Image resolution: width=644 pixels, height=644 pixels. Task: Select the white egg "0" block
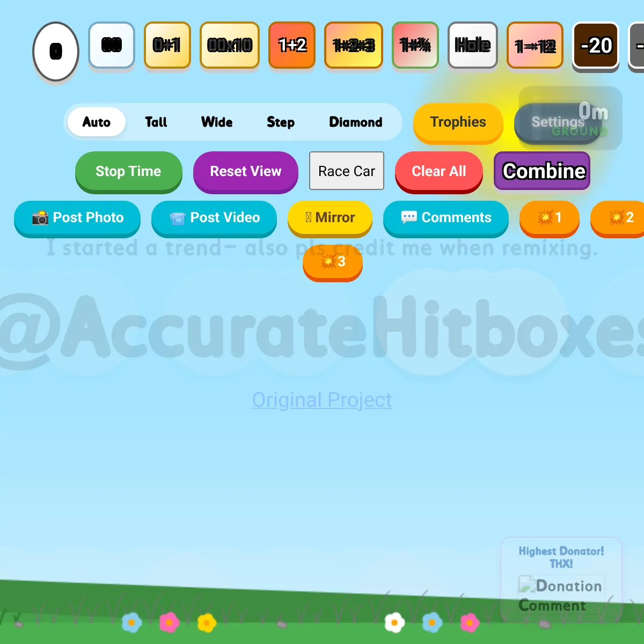[56, 50]
